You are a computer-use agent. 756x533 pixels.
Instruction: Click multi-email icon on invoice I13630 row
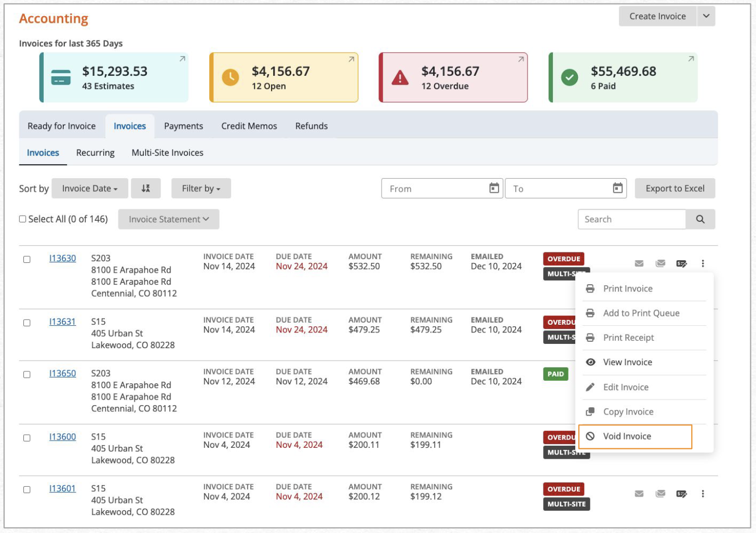tap(660, 263)
